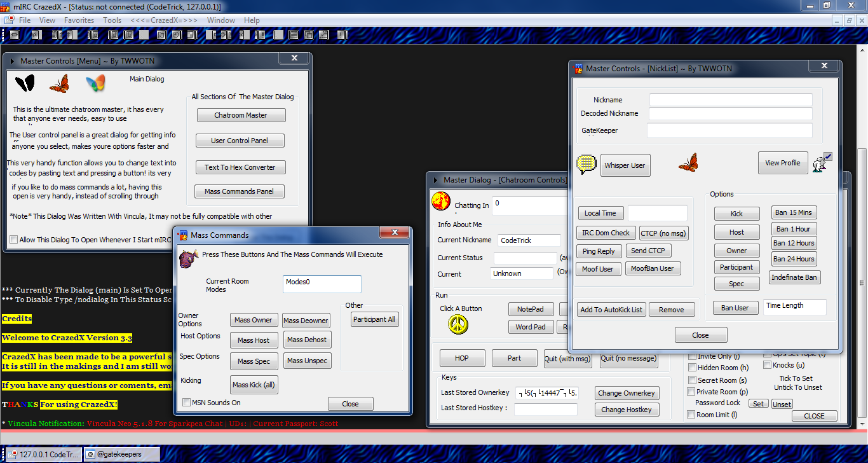Uncheck the checkbox beside View Profile

[828, 156]
